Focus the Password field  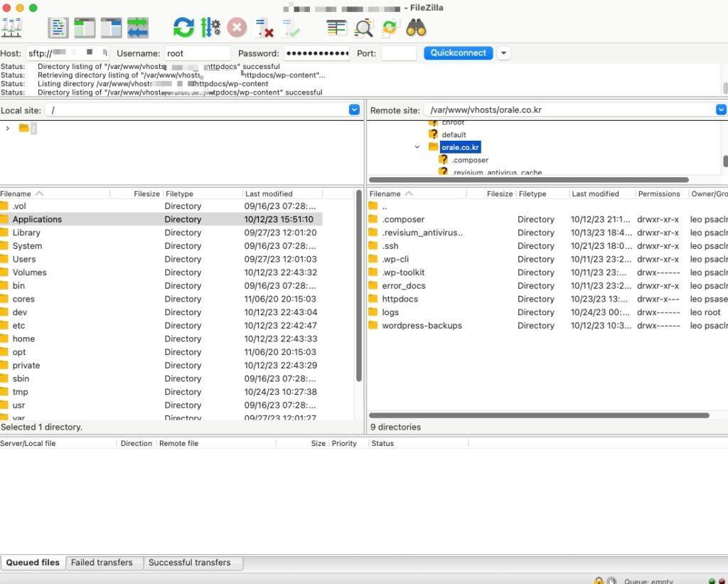(x=317, y=53)
